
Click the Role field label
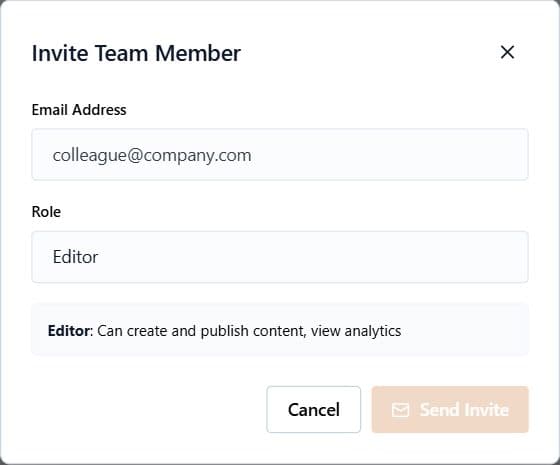[x=46, y=212]
